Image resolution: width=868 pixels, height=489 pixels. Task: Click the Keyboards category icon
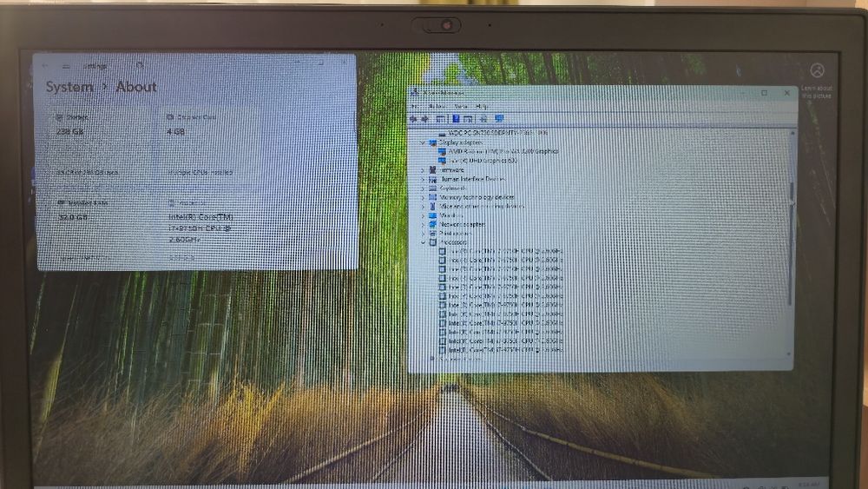pos(433,188)
